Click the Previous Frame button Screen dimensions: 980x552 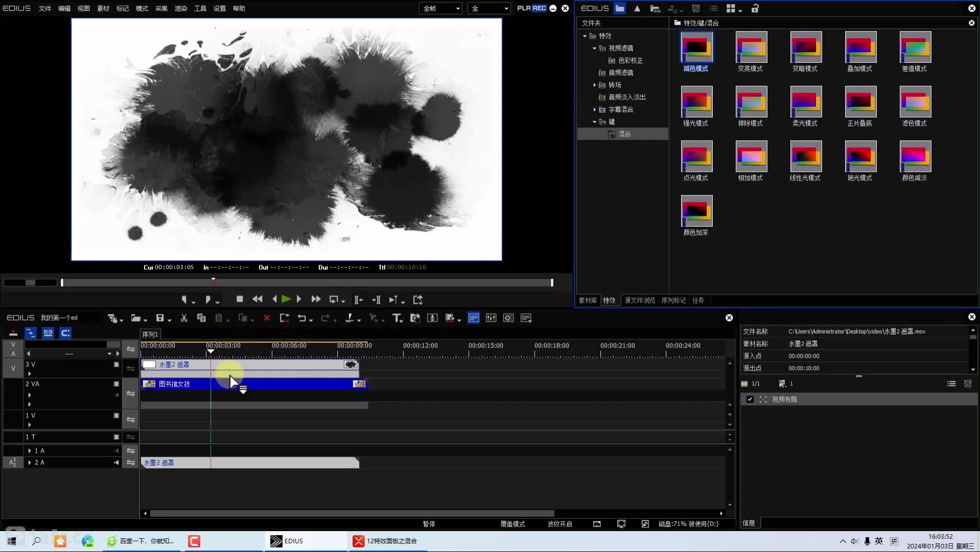[274, 300]
